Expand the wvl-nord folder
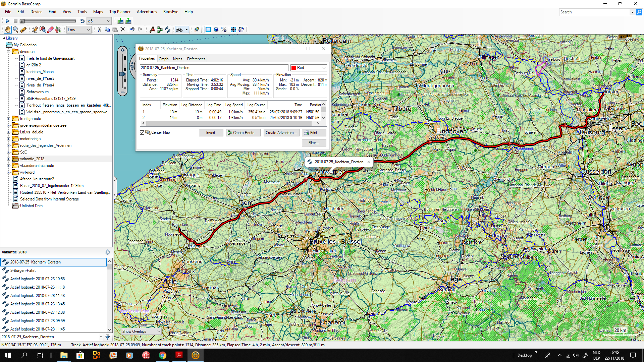The width and height of the screenshot is (644, 362). [9, 172]
